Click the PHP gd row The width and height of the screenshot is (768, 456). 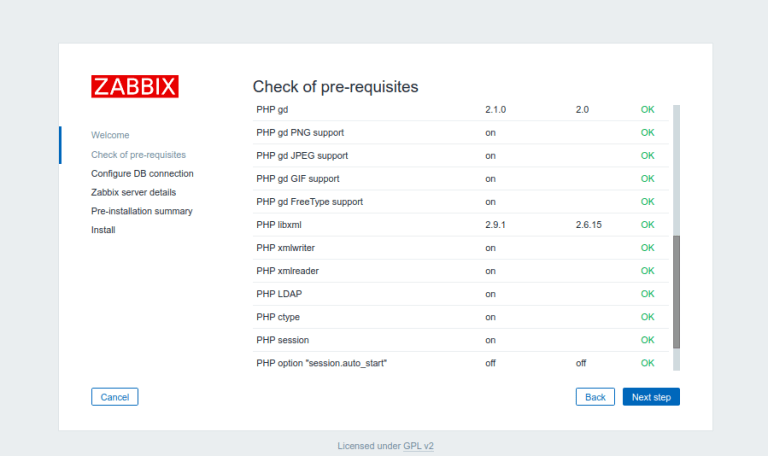click(460, 110)
